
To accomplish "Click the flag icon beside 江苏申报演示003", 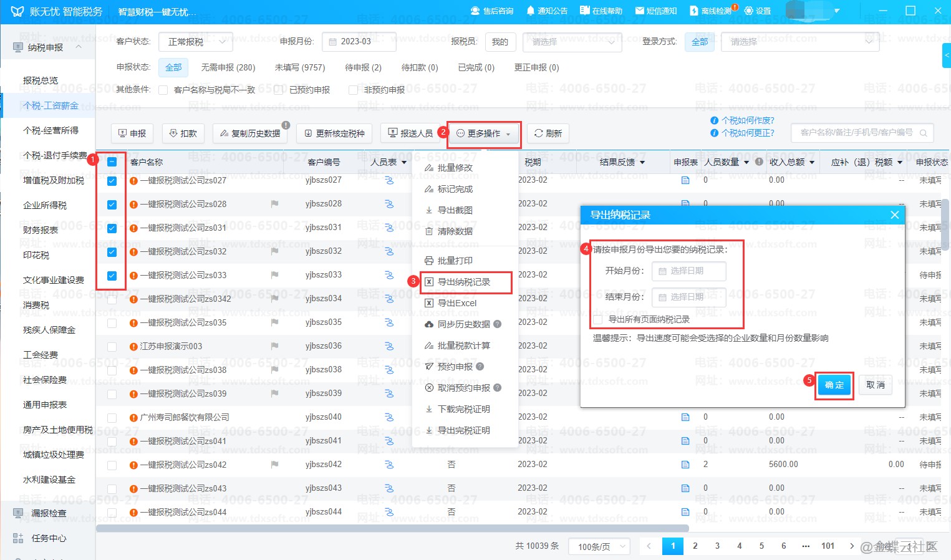I will coord(274,346).
